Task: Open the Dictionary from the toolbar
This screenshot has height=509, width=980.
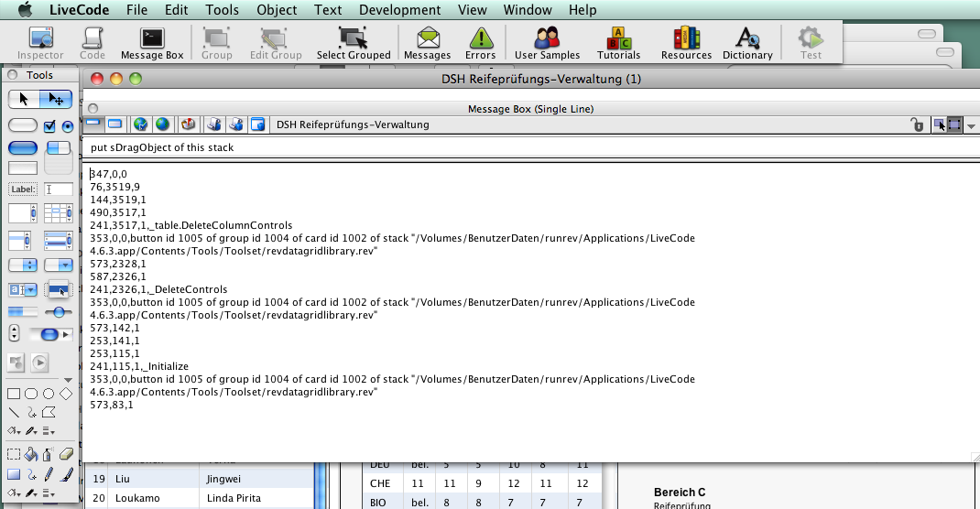Action: [747, 42]
